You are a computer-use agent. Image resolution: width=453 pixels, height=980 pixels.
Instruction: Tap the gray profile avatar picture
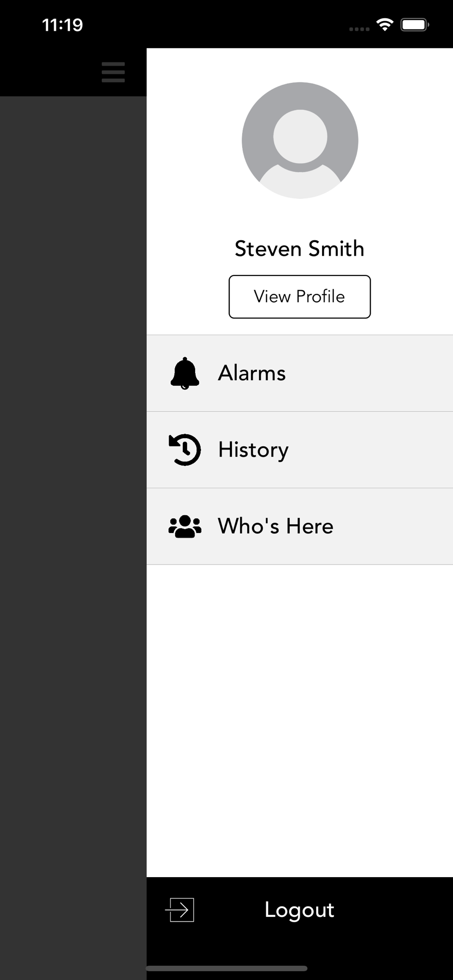(300, 141)
